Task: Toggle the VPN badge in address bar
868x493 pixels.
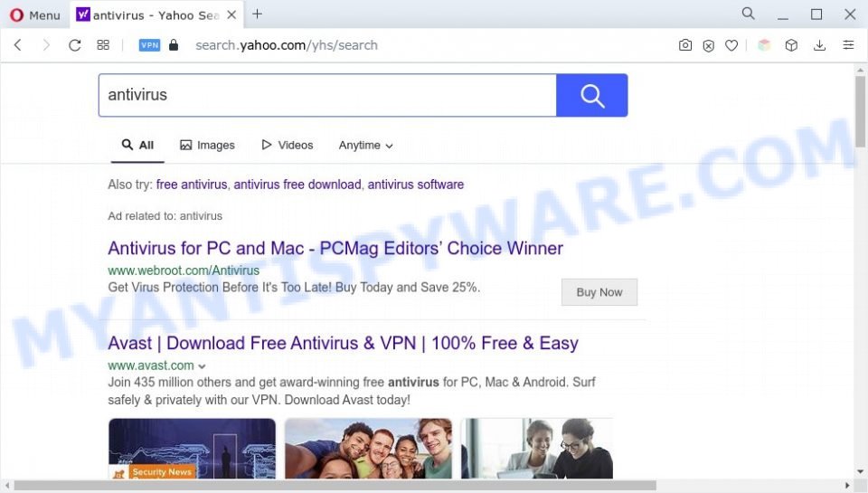Action: coord(149,45)
